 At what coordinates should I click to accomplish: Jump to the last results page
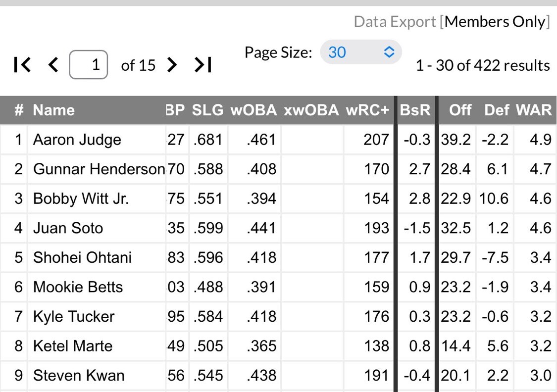(x=203, y=65)
